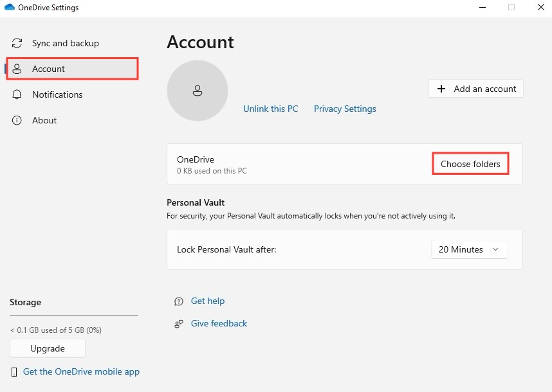Click the OneDrive cloud icon in title bar
Viewport: 552px width, 392px height.
9,7
